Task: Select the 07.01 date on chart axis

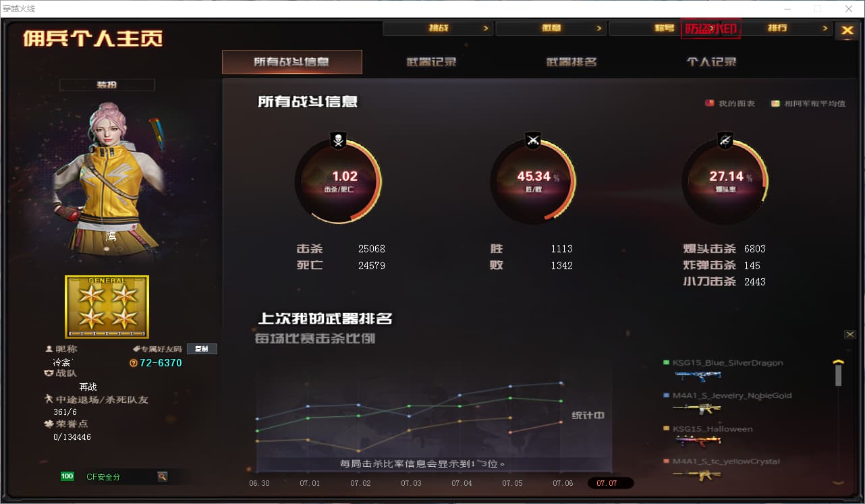Action: pos(310,483)
